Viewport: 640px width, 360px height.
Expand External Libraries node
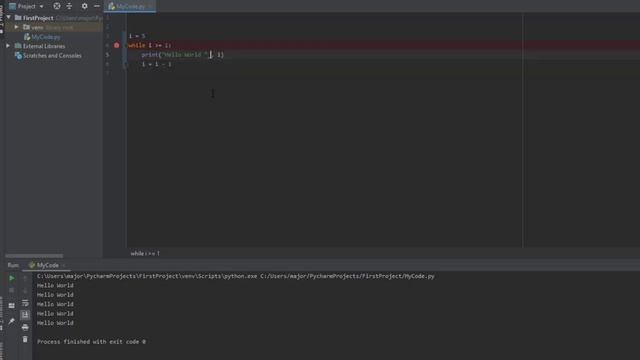pos(8,46)
